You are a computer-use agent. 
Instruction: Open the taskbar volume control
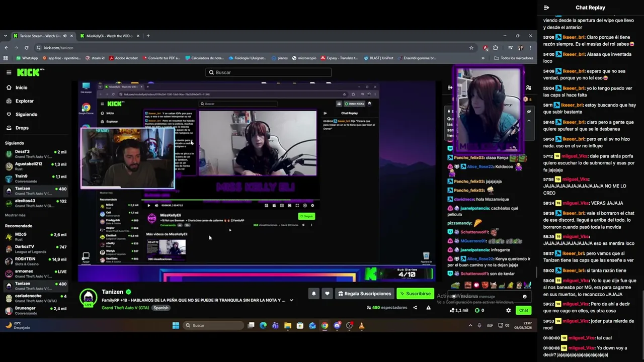[507, 325]
